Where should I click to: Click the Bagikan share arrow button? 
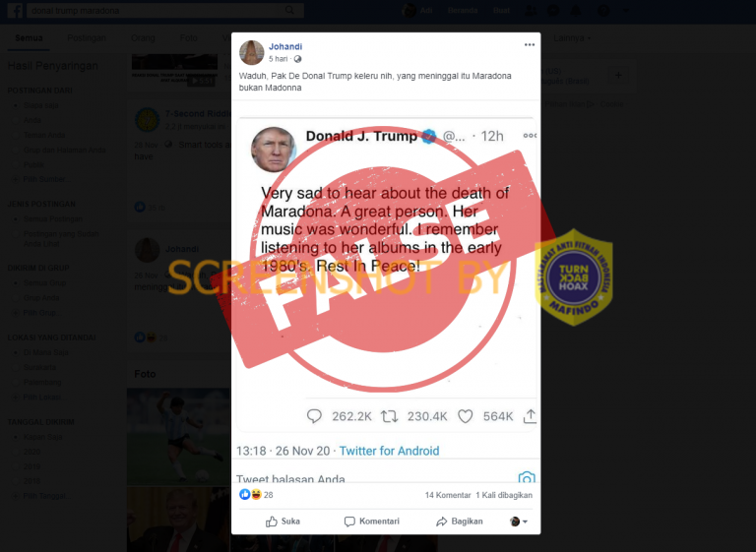click(460, 521)
